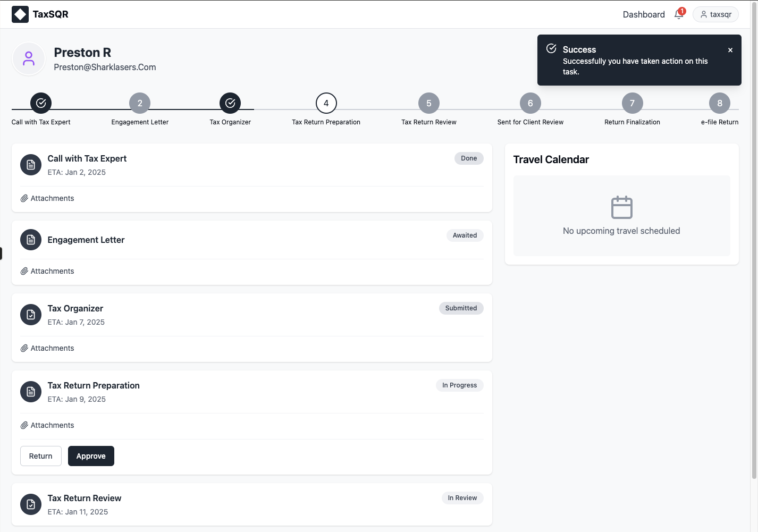Select step 4 Tax Return Preparation

[326, 103]
